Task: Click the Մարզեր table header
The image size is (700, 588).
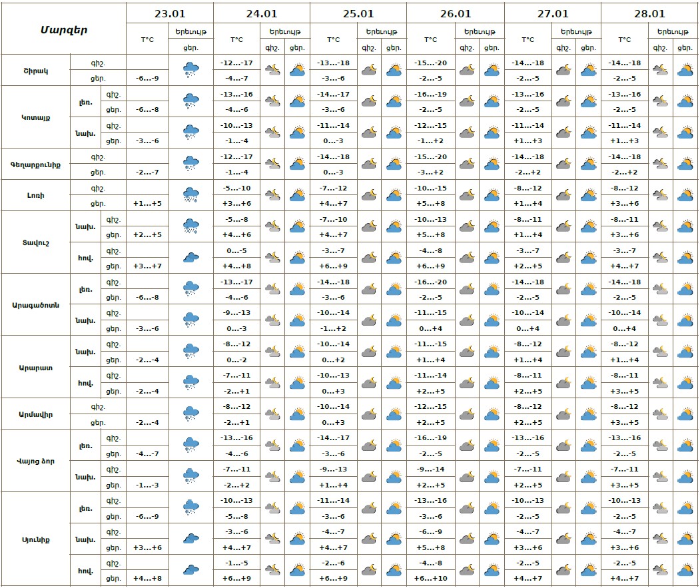Action: tap(64, 29)
